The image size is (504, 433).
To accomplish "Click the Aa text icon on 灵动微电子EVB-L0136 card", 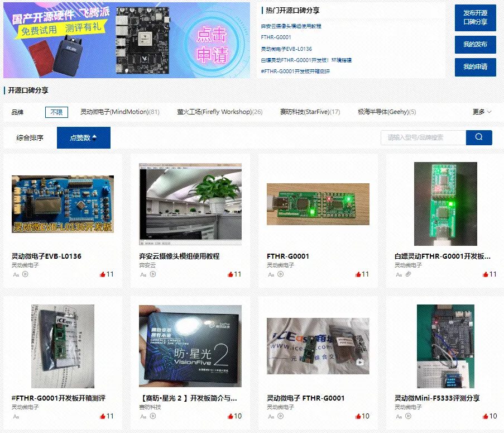I will tap(16, 275).
